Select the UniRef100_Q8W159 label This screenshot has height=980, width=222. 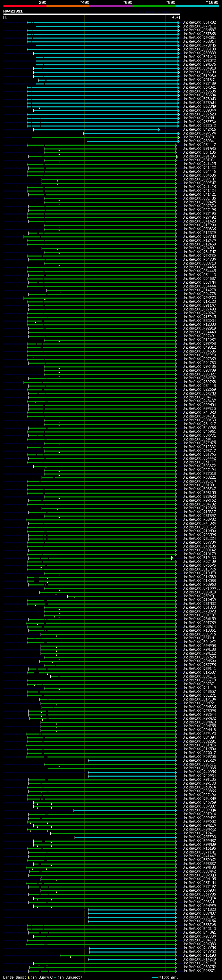click(x=199, y=619)
